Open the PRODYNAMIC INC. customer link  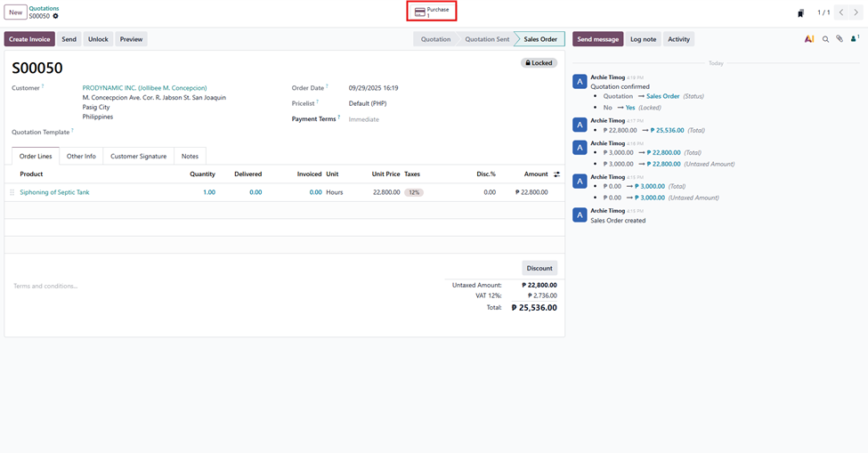[x=144, y=88]
